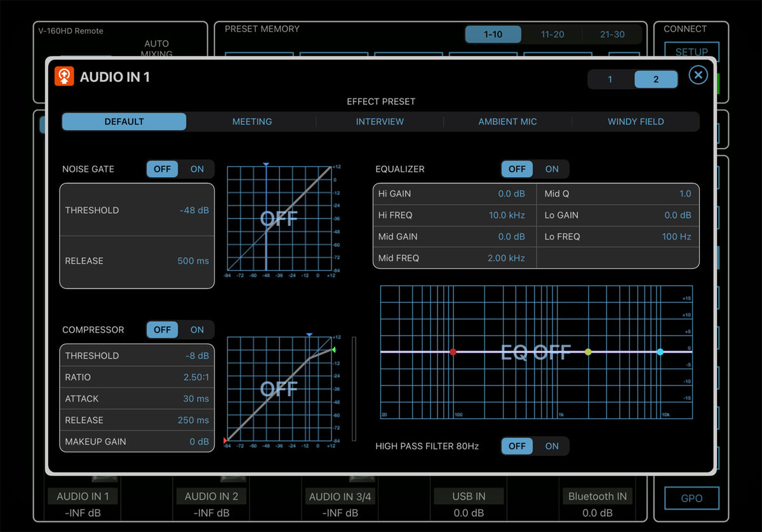762x532 pixels.
Task: Edit the Noise Gate THRESHOLD value
Action: pos(137,210)
